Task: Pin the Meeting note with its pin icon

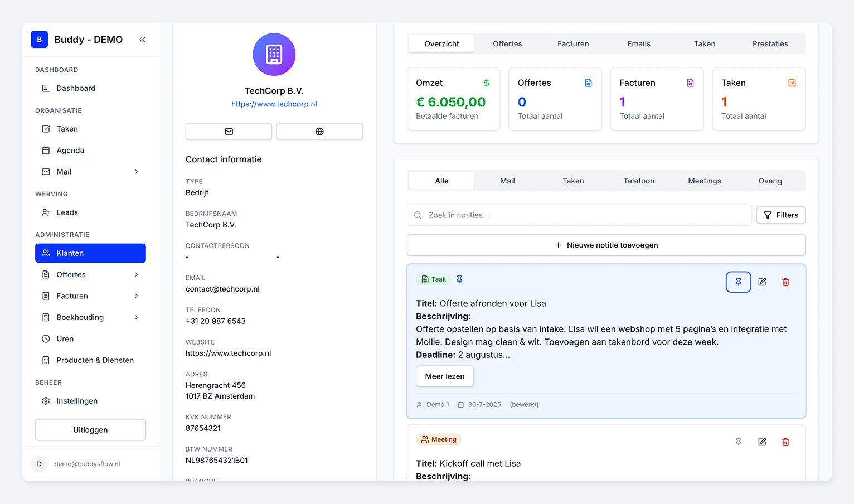Action: pyautogui.click(x=738, y=442)
